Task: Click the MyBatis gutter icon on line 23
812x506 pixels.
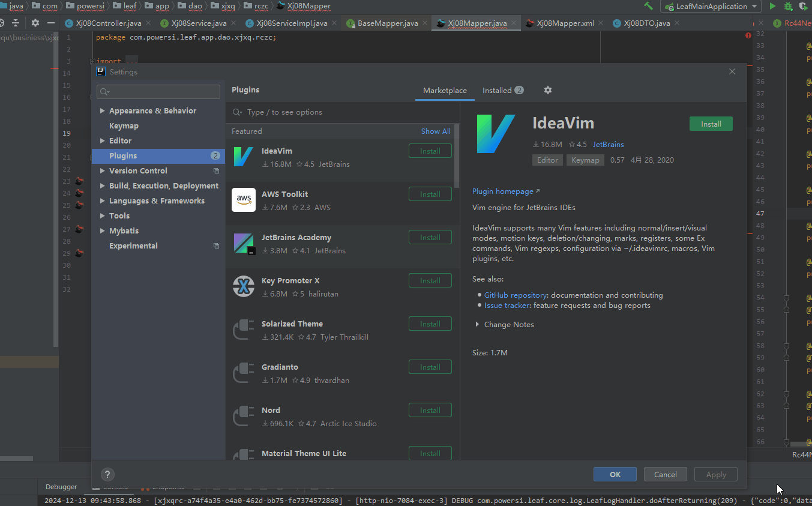Action: [x=79, y=181]
